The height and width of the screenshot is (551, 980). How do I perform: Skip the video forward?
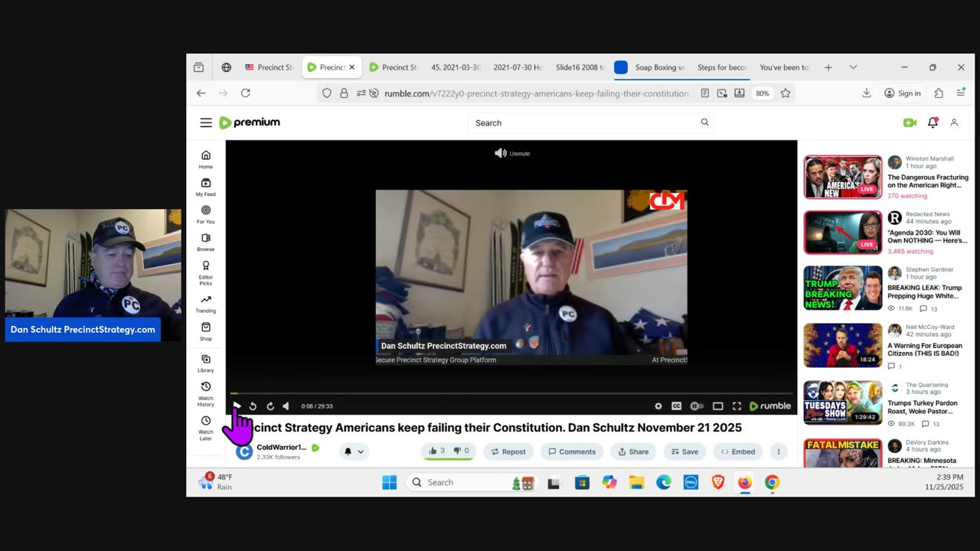tap(270, 406)
